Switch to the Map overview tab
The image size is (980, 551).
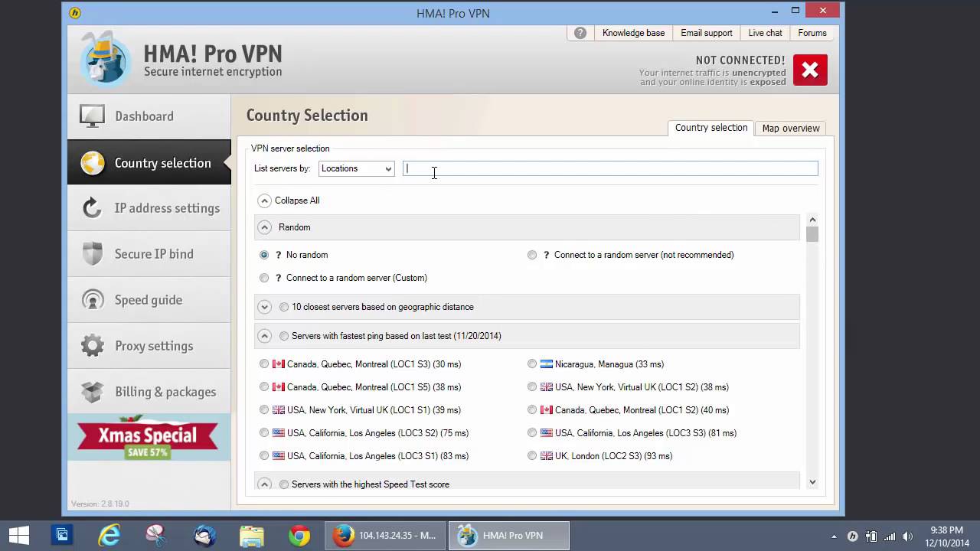pyautogui.click(x=791, y=129)
